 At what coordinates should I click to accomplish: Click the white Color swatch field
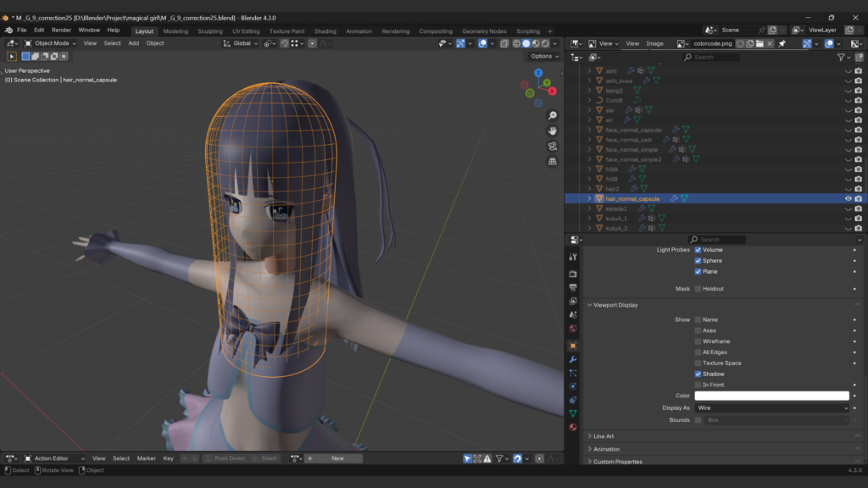(x=771, y=396)
